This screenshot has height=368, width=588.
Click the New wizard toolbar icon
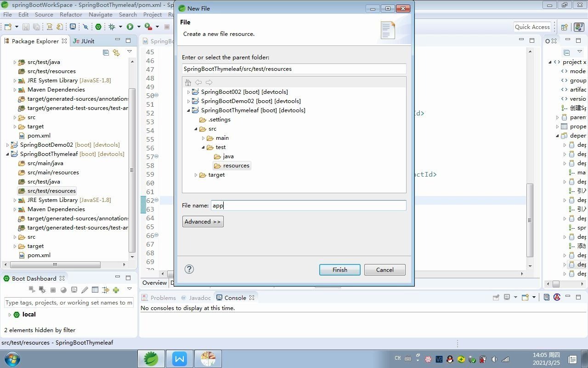8,27
